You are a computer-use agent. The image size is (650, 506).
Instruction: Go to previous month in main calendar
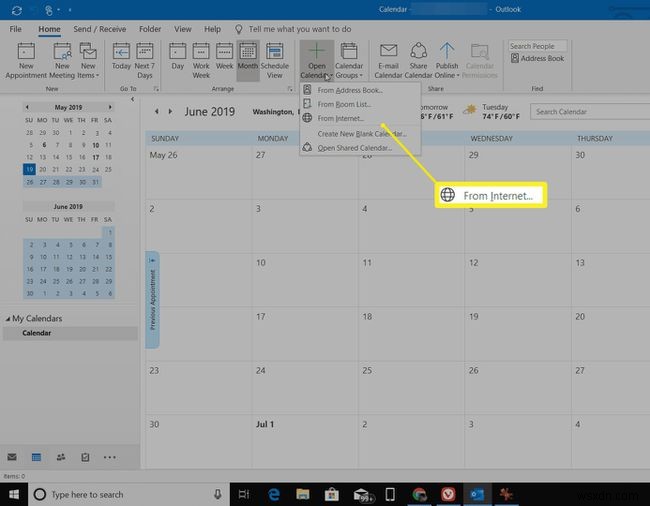pyautogui.click(x=157, y=111)
